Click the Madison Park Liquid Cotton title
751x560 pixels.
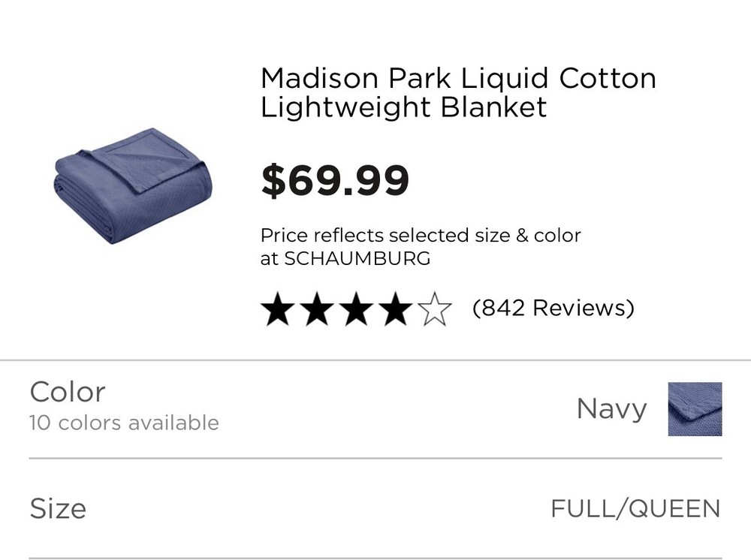(457, 92)
